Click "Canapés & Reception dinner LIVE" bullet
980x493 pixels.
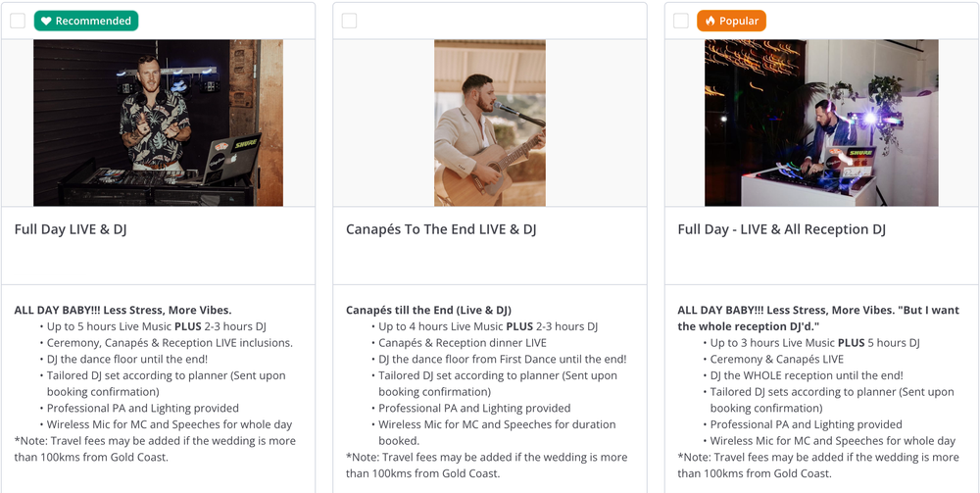[463, 343]
